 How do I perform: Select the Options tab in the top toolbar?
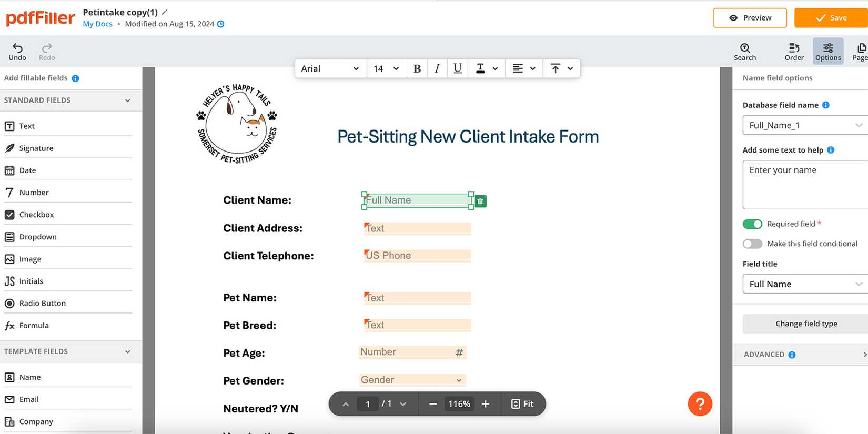coord(827,51)
